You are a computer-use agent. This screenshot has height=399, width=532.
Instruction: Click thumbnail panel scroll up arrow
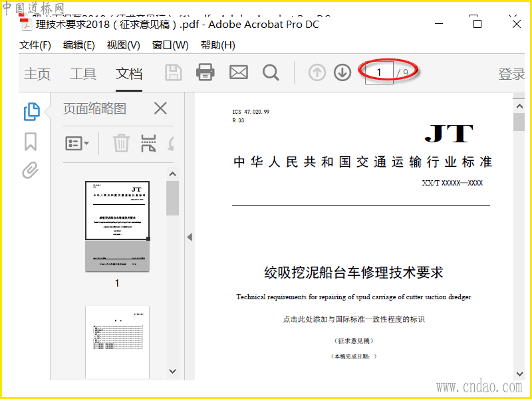pos(172,174)
